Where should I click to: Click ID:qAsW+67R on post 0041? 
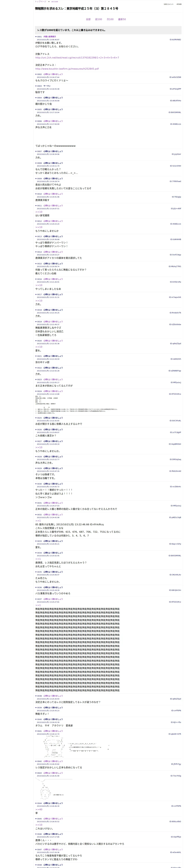click(x=175, y=734)
